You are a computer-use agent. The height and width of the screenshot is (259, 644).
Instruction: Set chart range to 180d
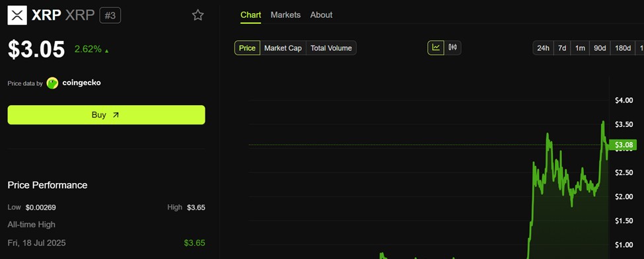click(x=623, y=48)
